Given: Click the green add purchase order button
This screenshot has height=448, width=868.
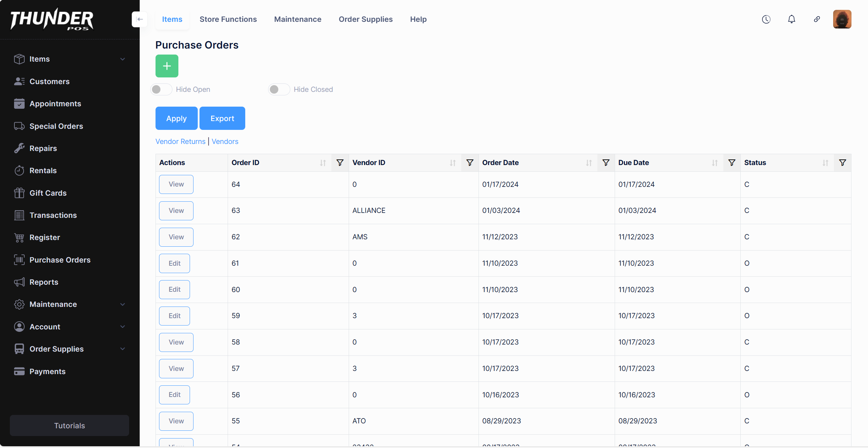Looking at the screenshot, I should click(x=167, y=66).
